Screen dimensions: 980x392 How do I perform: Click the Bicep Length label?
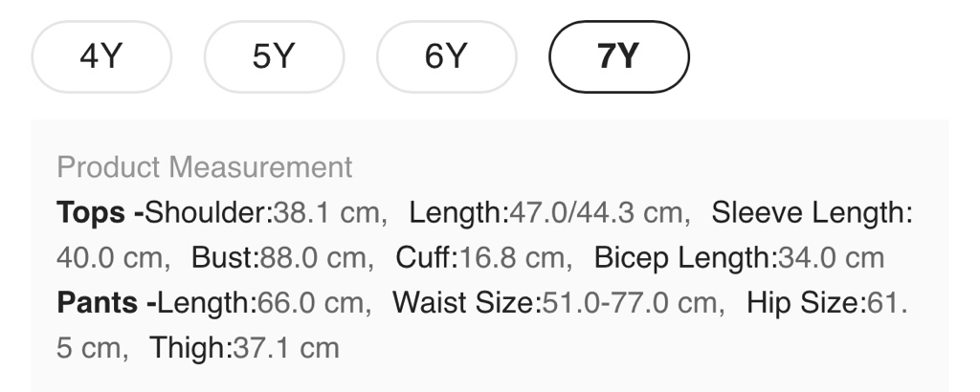pyautogui.click(x=679, y=258)
